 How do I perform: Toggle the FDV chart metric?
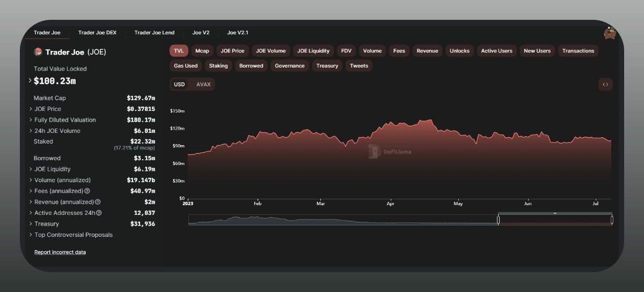(346, 51)
